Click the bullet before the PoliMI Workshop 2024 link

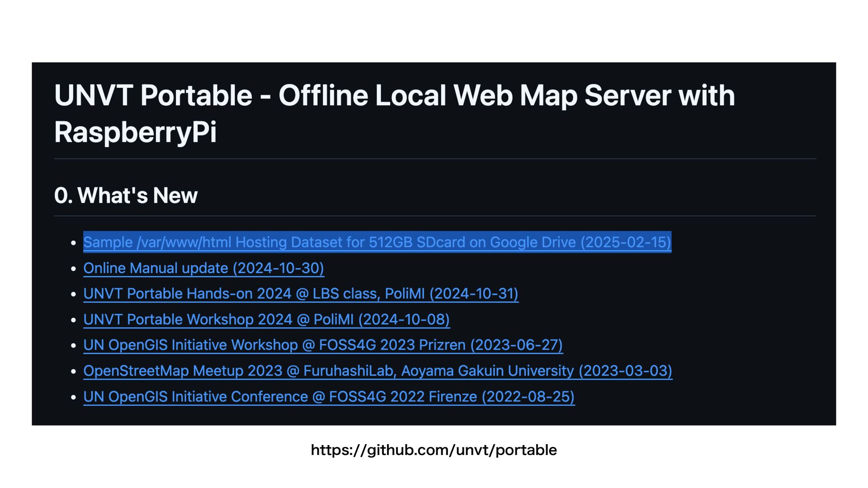coord(74,320)
